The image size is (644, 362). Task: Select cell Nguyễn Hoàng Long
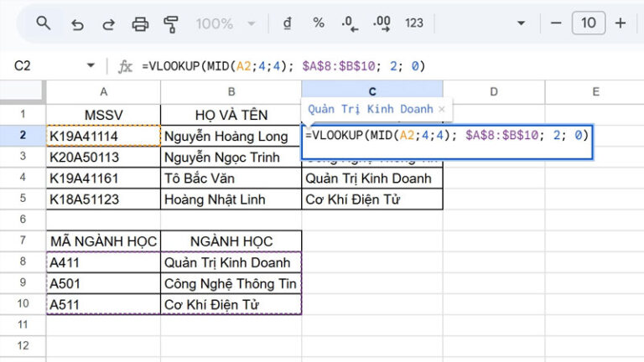point(231,136)
